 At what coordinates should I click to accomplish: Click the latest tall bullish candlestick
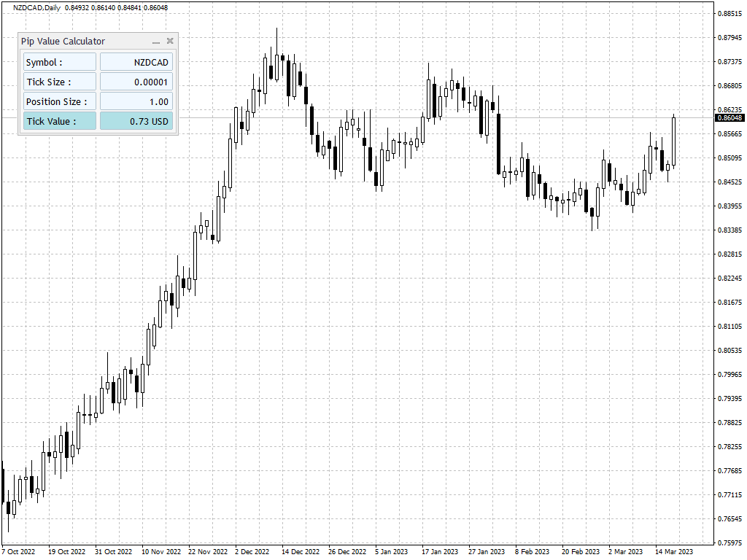coord(673,142)
